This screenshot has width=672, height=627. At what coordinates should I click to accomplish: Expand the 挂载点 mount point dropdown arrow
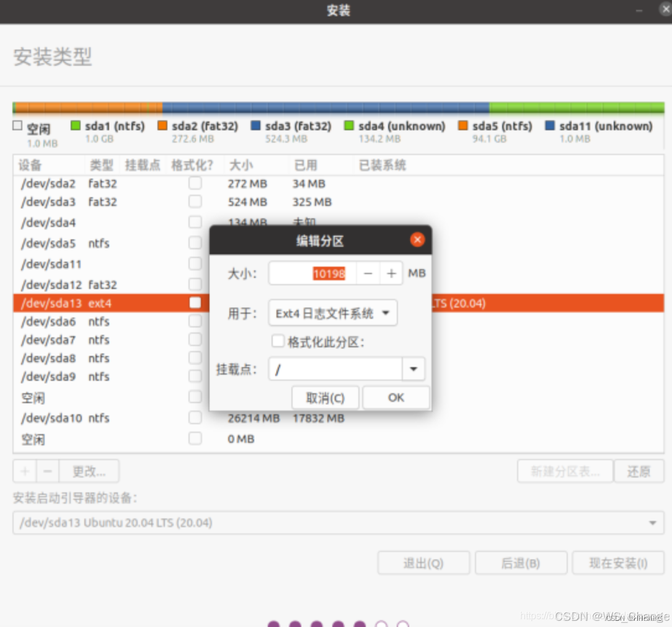[x=413, y=369]
